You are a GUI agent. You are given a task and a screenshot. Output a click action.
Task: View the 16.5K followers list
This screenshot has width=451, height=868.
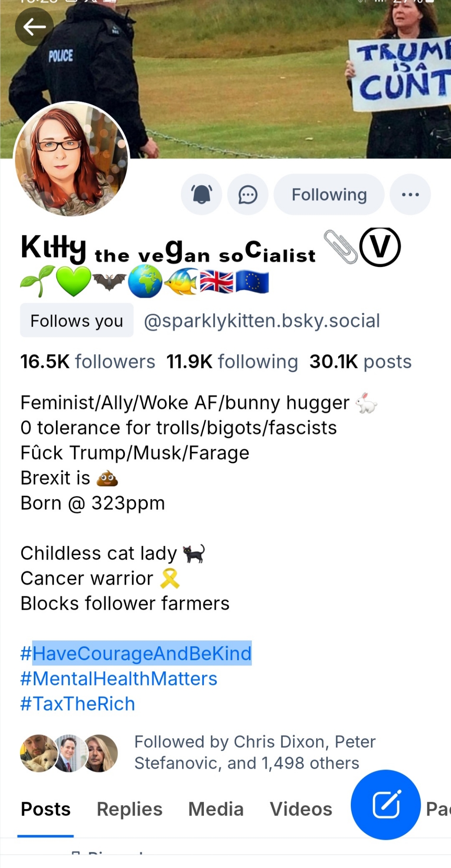[x=88, y=362]
